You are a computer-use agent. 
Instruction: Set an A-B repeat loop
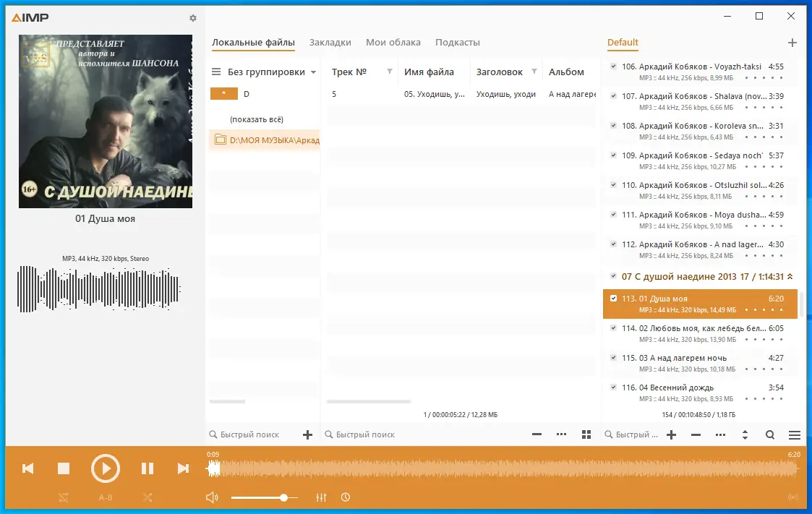106,497
